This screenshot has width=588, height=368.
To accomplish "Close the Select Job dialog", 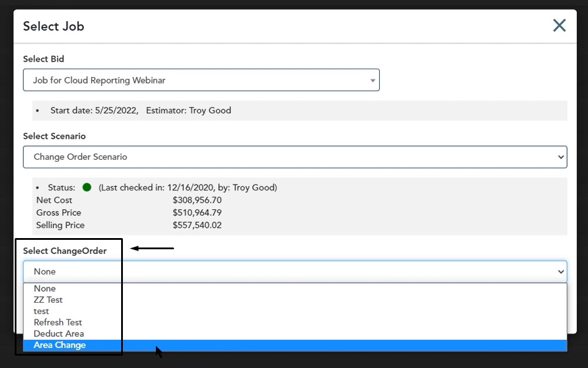I will coord(559,25).
